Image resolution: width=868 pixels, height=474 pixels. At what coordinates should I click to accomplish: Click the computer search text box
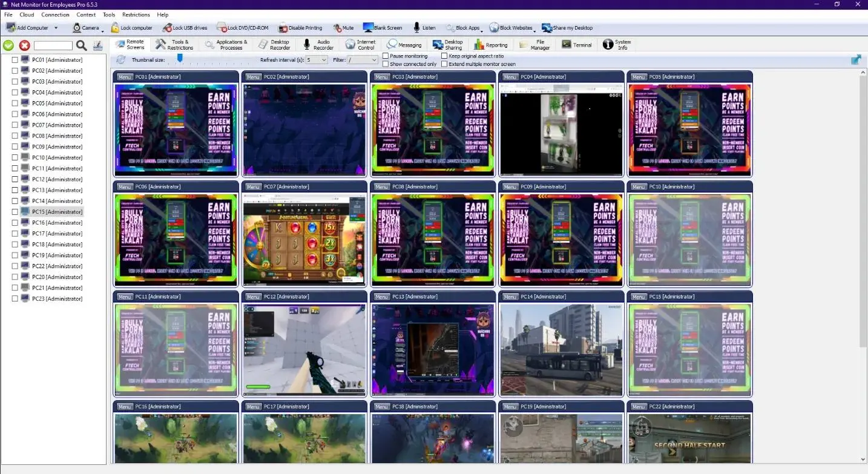(53, 45)
